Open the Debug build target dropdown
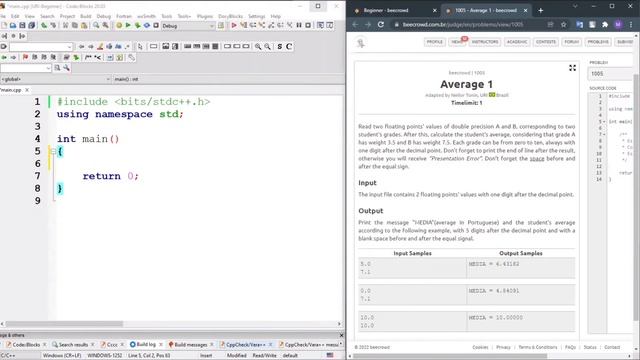Screen dimensions: 640x360 pyautogui.click(x=211, y=26)
